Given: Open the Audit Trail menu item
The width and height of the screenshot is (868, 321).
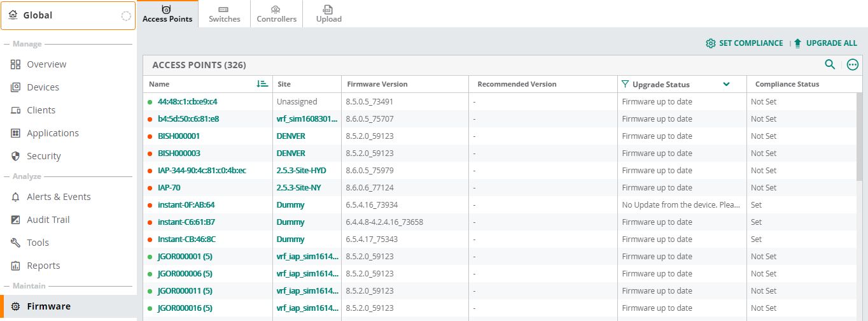Looking at the screenshot, I should [x=48, y=220].
